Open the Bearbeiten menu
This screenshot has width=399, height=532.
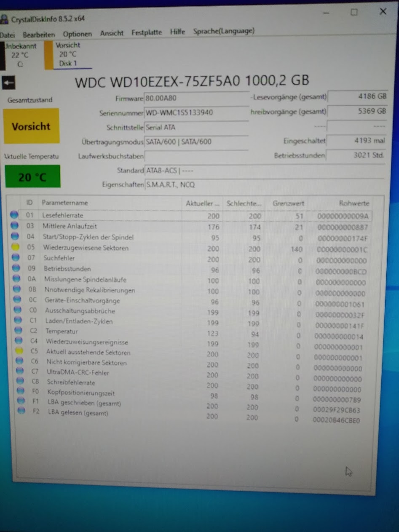tap(39, 35)
